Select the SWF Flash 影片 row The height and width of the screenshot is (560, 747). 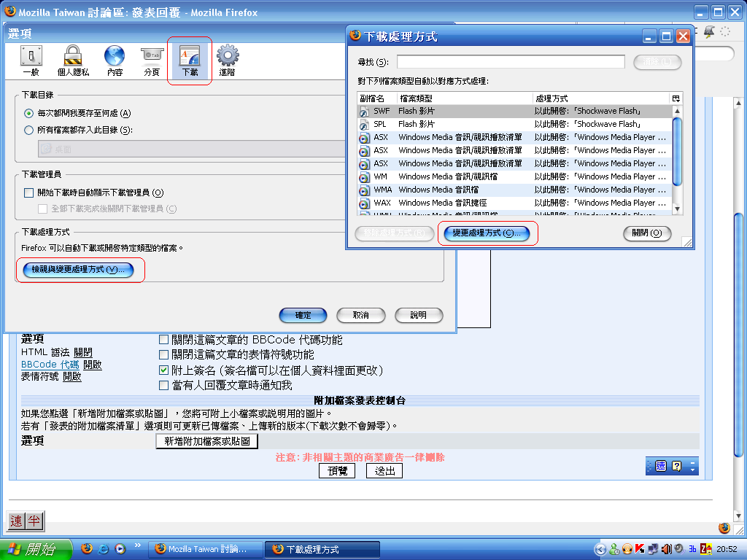[514, 111]
